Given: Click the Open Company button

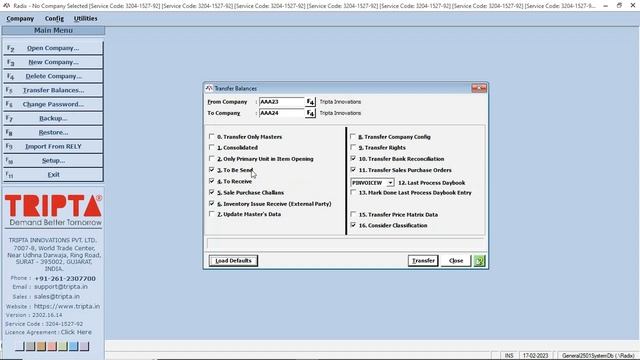Looking at the screenshot, I should 53,48.
